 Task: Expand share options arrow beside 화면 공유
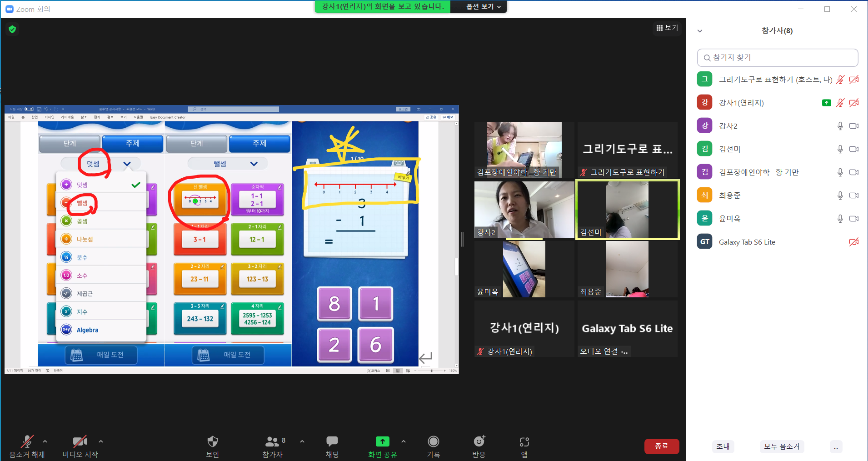click(404, 441)
